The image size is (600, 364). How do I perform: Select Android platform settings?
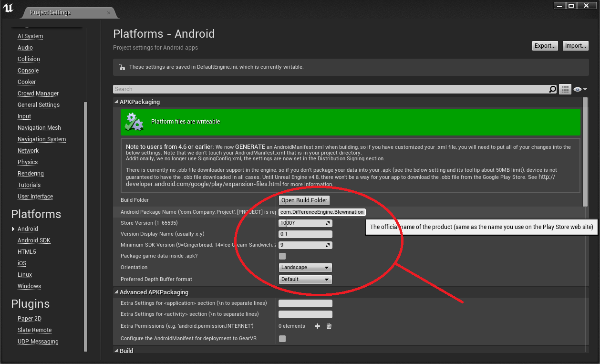(x=28, y=229)
